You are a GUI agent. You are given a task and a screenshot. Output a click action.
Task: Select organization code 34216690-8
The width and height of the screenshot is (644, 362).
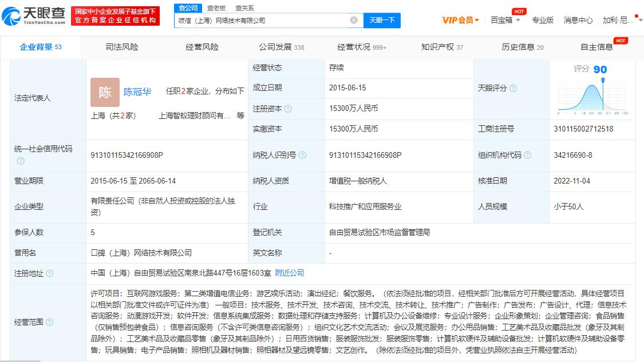(x=573, y=155)
